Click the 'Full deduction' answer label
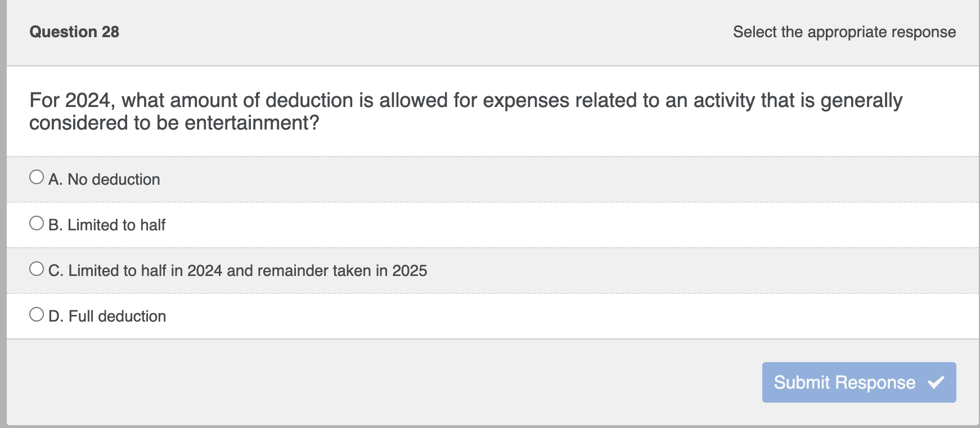The height and width of the screenshot is (428, 980). coord(116,316)
